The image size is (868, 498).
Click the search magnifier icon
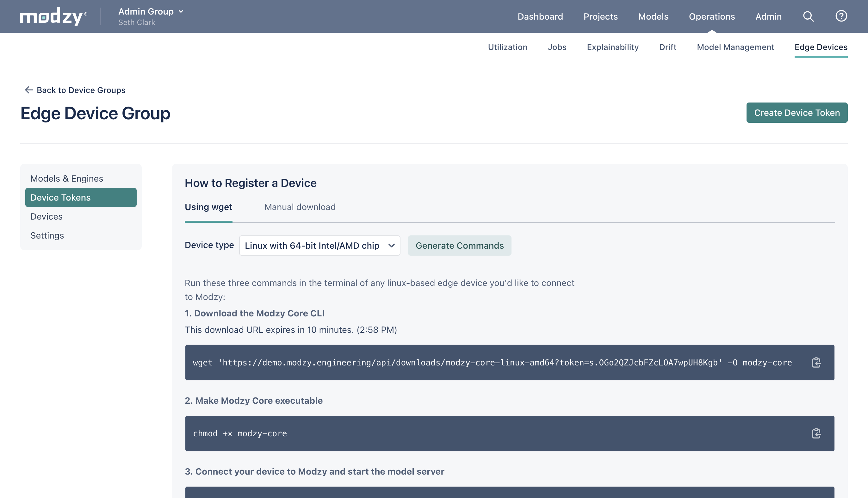click(x=808, y=16)
